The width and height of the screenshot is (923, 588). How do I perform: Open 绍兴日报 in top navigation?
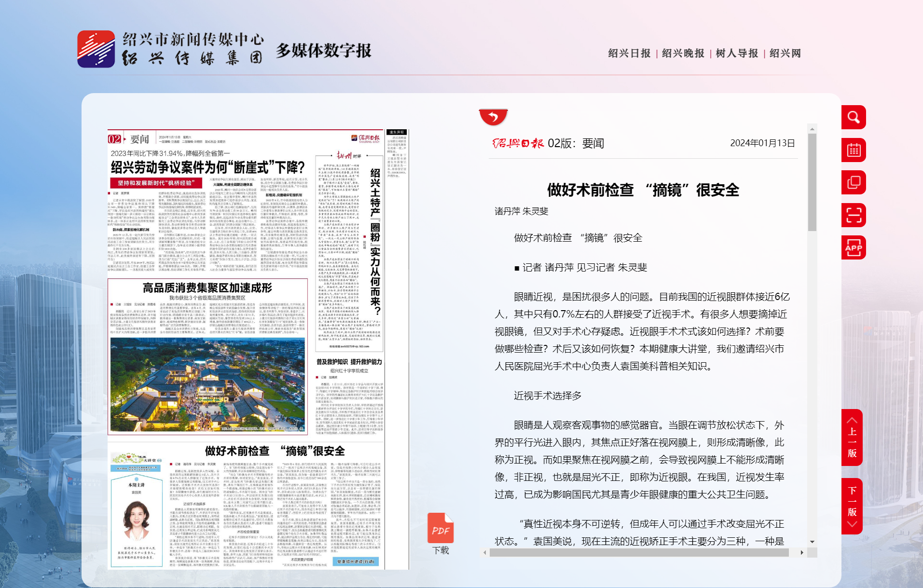(x=629, y=53)
